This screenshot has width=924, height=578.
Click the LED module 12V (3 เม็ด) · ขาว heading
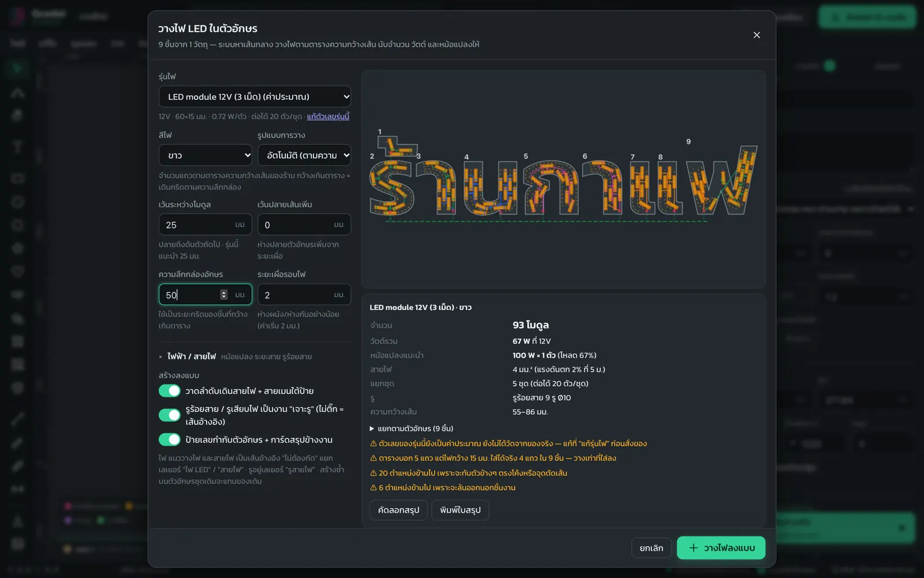point(420,307)
